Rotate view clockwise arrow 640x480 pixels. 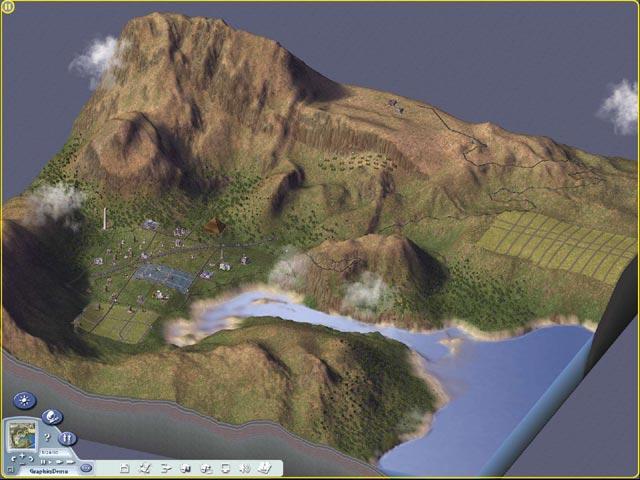click(x=31, y=459)
